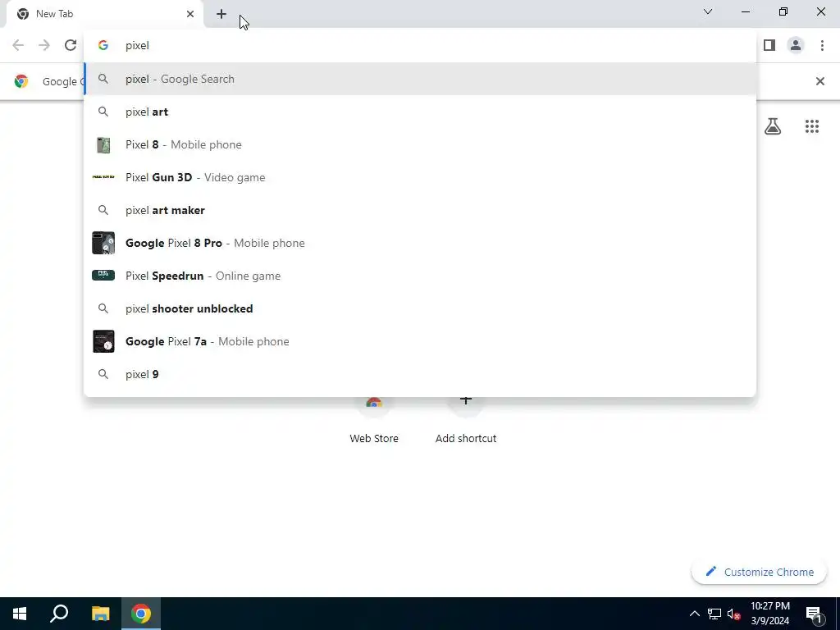Select the 'pixel 9' suggestion
Image resolution: width=840 pixels, height=630 pixels.
[x=420, y=374]
